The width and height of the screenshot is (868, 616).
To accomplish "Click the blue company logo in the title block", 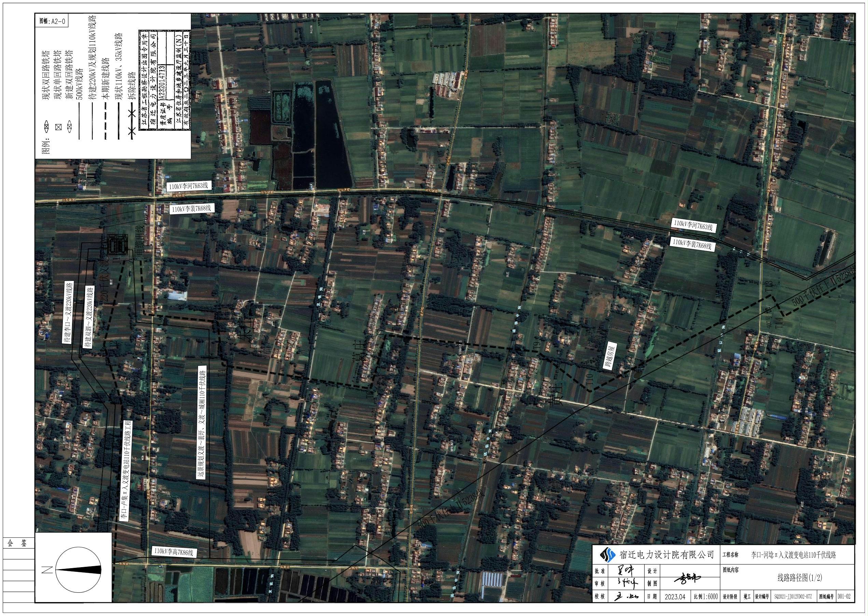I will 609,555.
